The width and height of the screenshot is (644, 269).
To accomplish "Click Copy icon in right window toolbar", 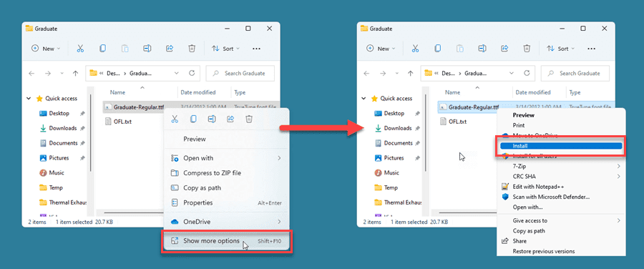I will pos(438,49).
